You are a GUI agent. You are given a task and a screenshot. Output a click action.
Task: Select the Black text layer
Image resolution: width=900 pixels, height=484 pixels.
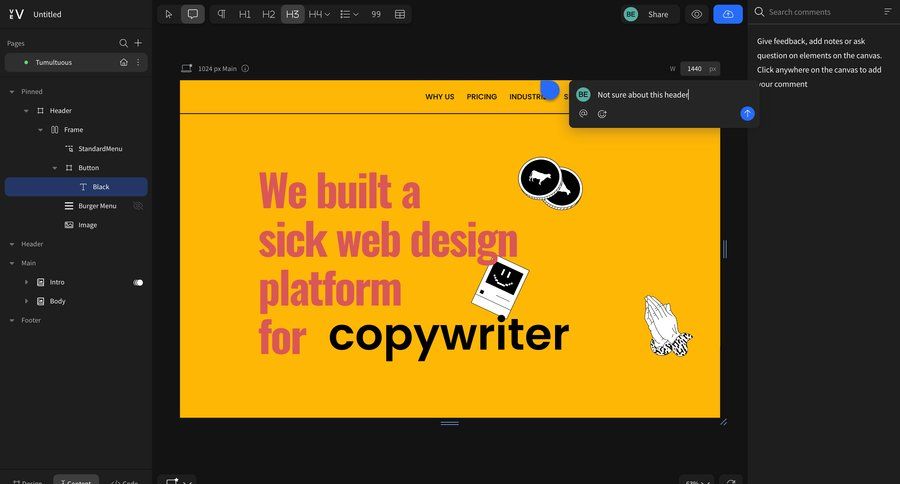click(76, 187)
